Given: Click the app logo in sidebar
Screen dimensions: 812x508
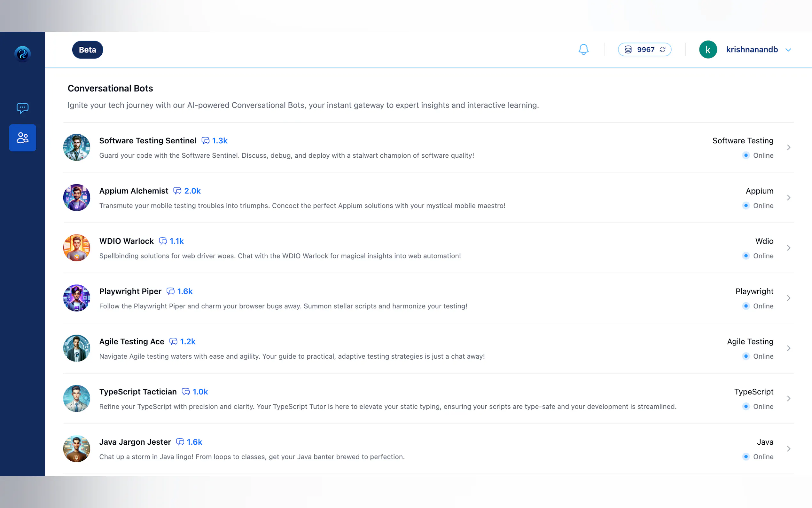Looking at the screenshot, I should point(22,54).
